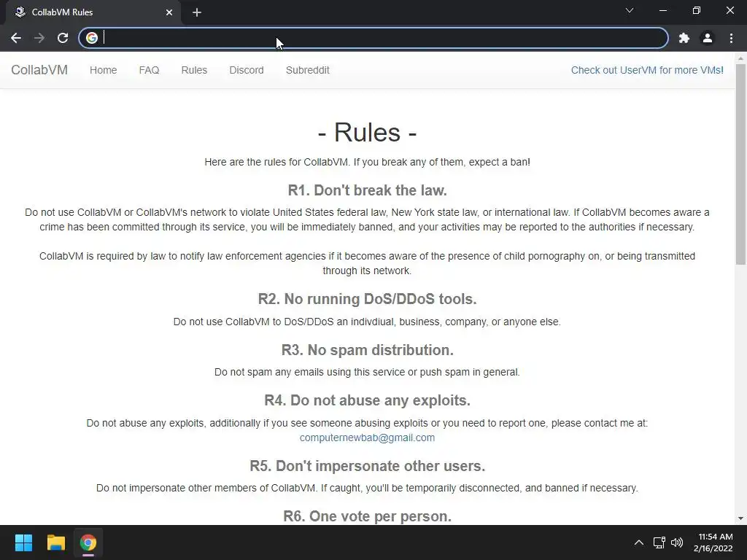Click the 'Do not spam any emails' sentence
The height and width of the screenshot is (560, 747).
pos(368,372)
